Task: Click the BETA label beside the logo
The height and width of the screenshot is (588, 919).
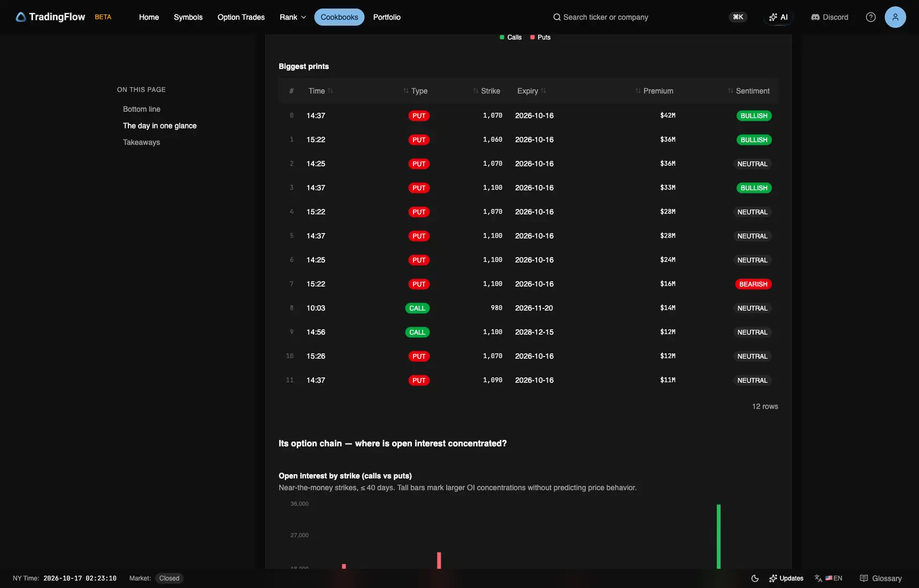Action: click(103, 17)
